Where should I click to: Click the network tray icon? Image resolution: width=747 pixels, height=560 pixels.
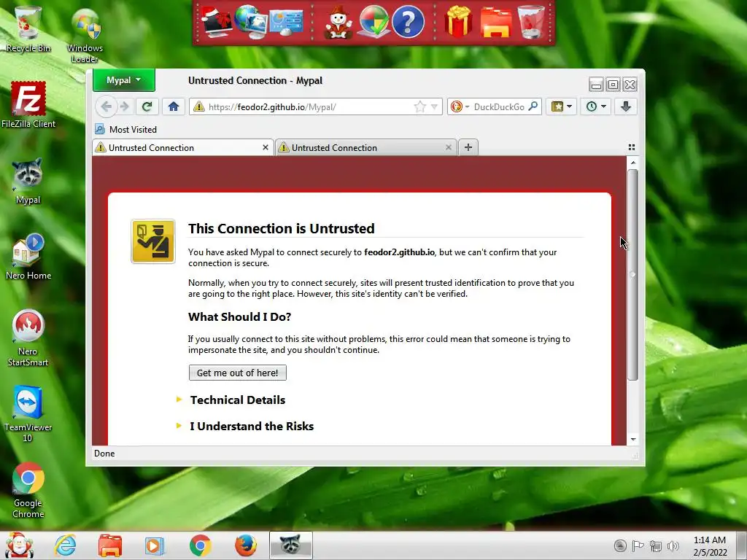656,545
